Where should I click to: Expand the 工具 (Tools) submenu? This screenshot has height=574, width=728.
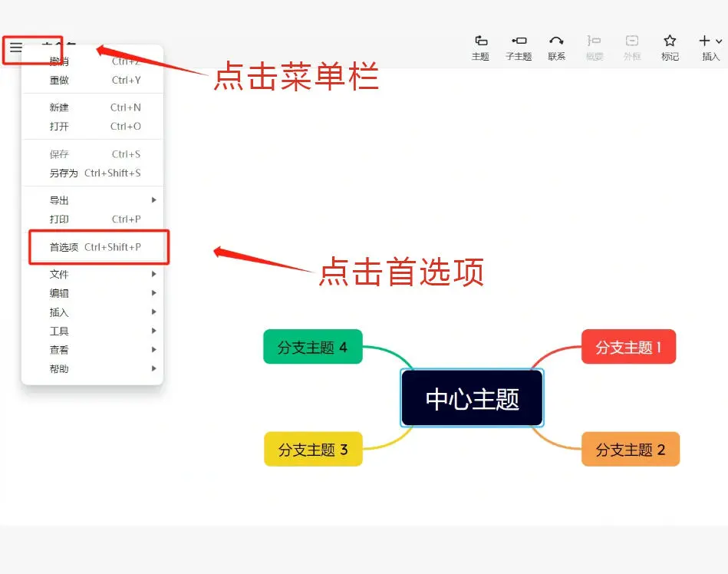tap(59, 331)
